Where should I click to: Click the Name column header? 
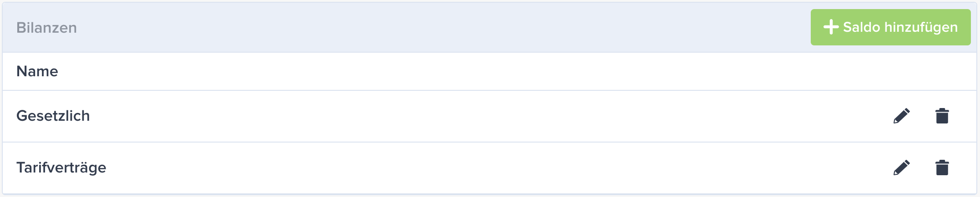(x=37, y=71)
